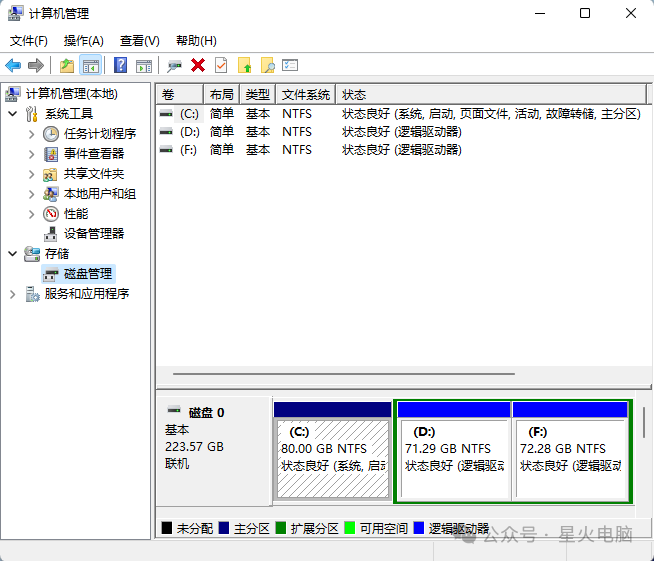The width and height of the screenshot is (654, 561).
Task: Expand the 任务计划程序 node
Action: point(32,134)
